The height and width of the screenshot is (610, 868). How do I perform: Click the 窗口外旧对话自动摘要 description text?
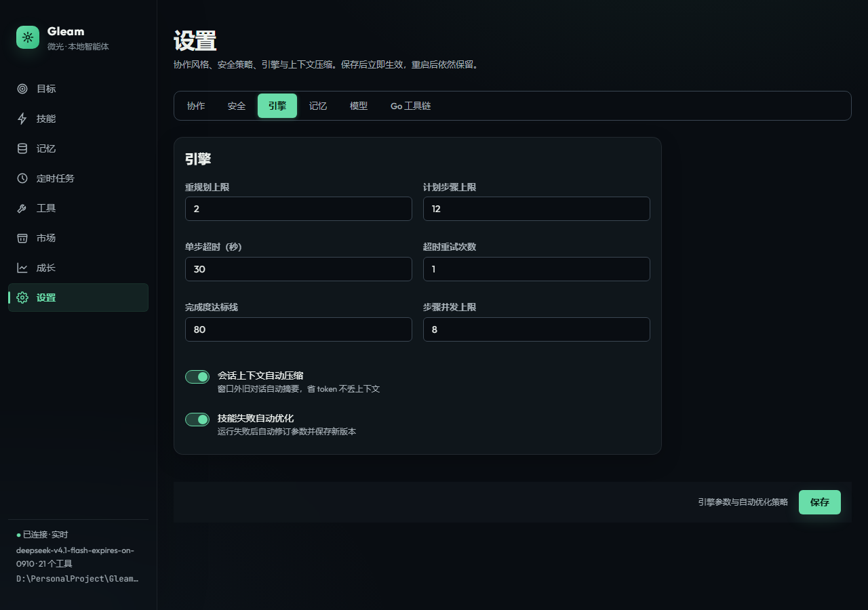pyautogui.click(x=298, y=389)
